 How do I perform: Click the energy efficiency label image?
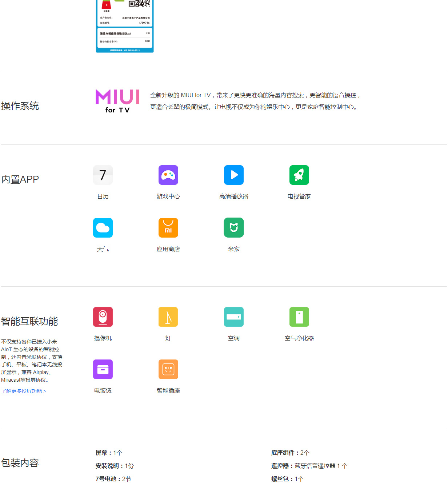pos(125,26)
